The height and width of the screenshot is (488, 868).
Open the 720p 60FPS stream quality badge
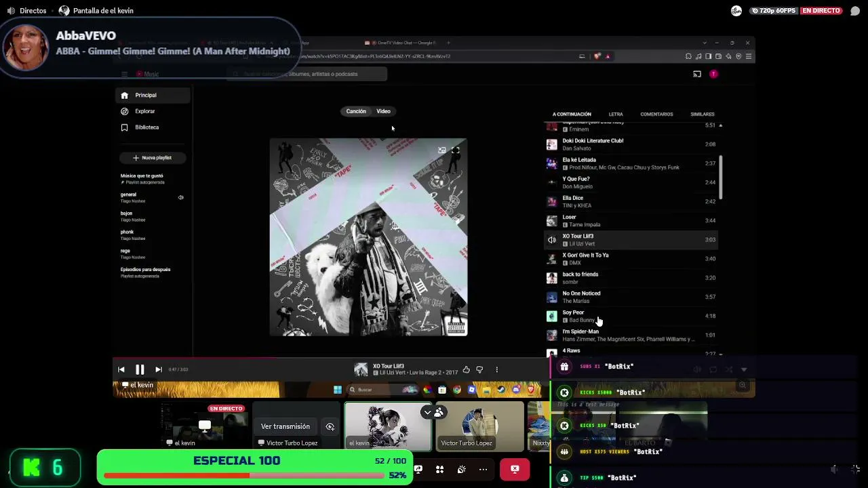(774, 11)
